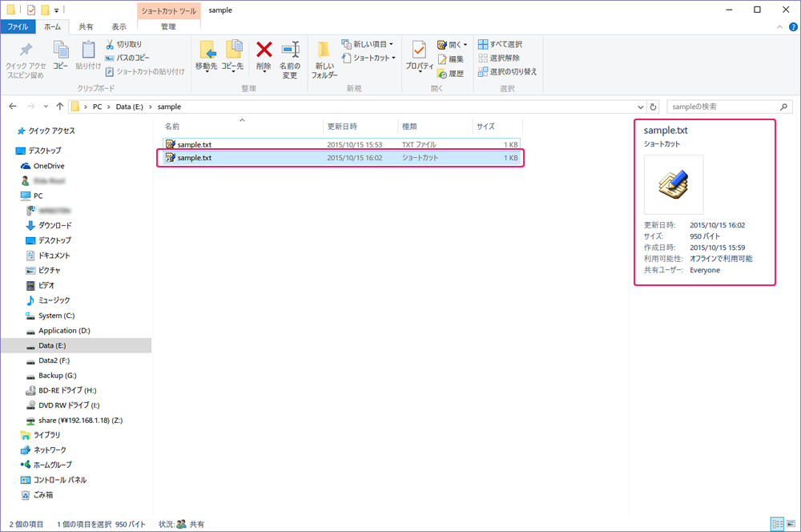Sort by 名前 column header
801x532 pixels.
coord(242,127)
